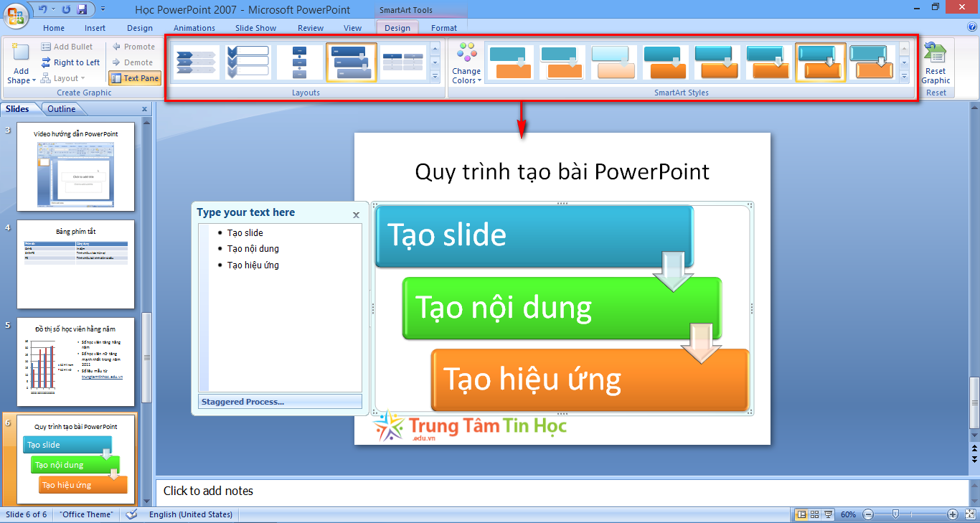Open the Animations ribbon tab
This screenshot has height=523, width=980.
[194, 28]
